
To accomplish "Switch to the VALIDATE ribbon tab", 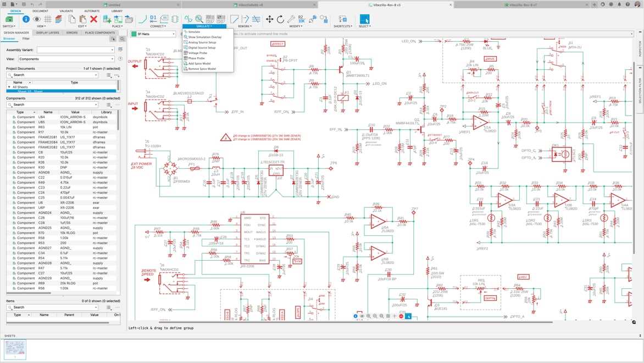I will [x=66, y=11].
